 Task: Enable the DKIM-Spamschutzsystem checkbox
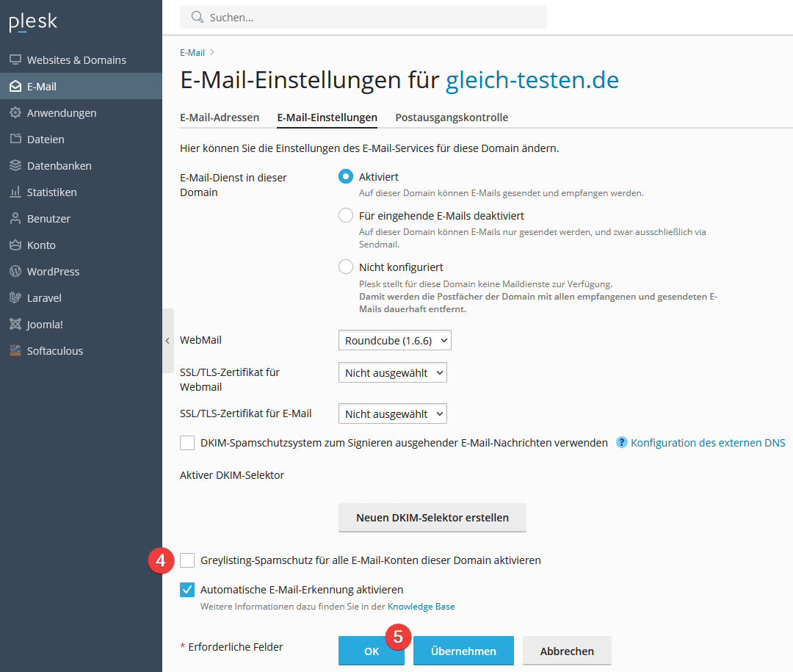click(x=187, y=443)
